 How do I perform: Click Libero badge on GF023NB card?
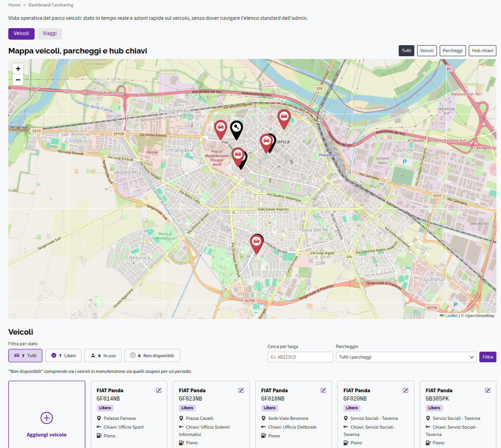187,408
